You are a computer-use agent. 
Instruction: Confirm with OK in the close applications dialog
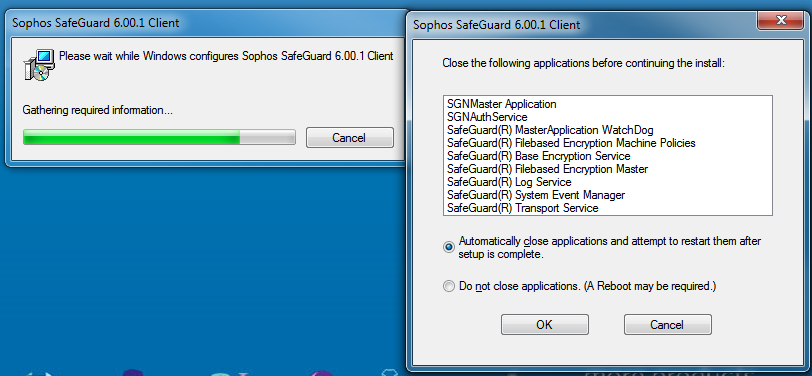click(x=544, y=325)
